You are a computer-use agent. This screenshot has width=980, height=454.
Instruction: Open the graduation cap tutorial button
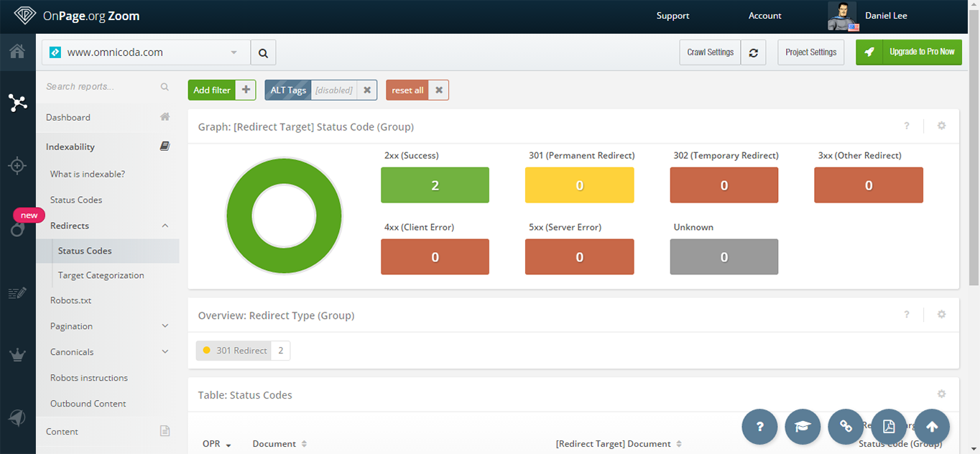point(803,427)
